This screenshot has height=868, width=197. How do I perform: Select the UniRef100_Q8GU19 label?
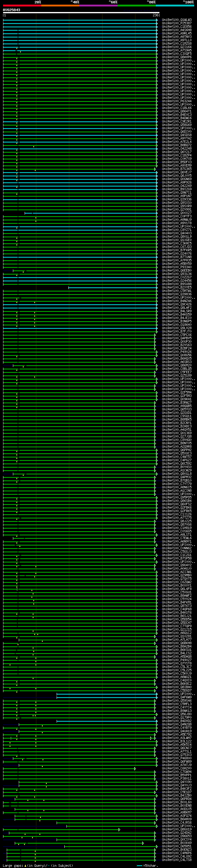point(176,829)
